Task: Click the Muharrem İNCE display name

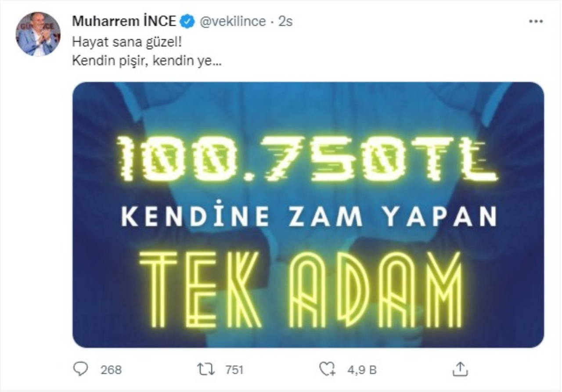Action: [x=124, y=21]
